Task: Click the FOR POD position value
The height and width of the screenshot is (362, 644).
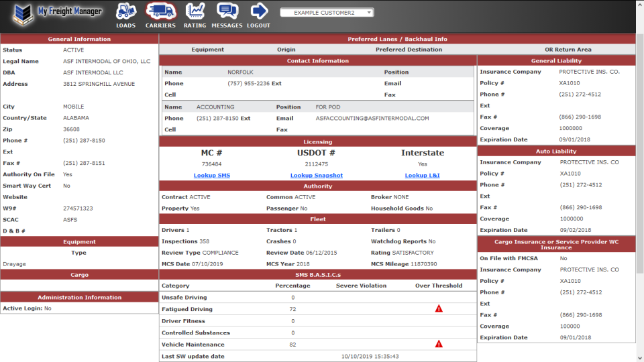Action: click(x=328, y=107)
